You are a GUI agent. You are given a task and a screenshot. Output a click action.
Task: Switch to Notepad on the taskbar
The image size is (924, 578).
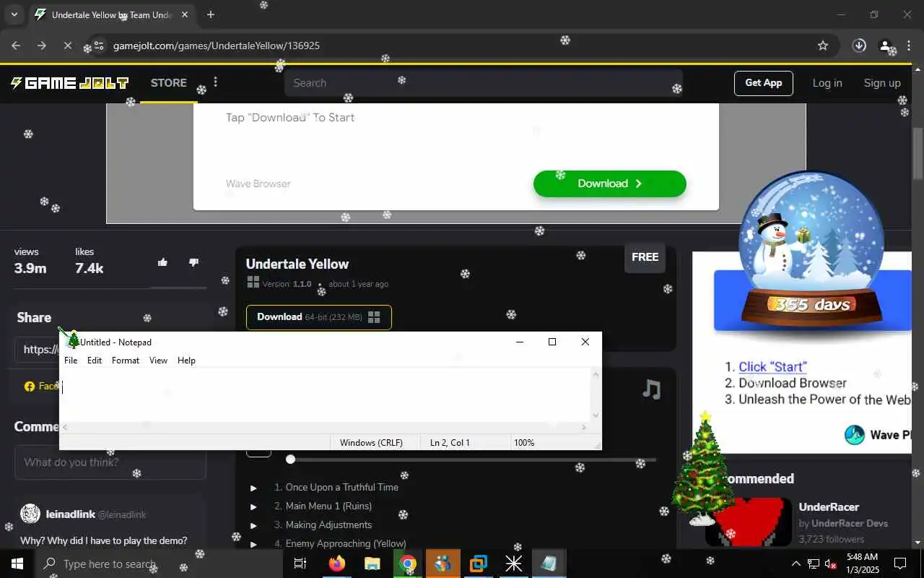(x=549, y=564)
